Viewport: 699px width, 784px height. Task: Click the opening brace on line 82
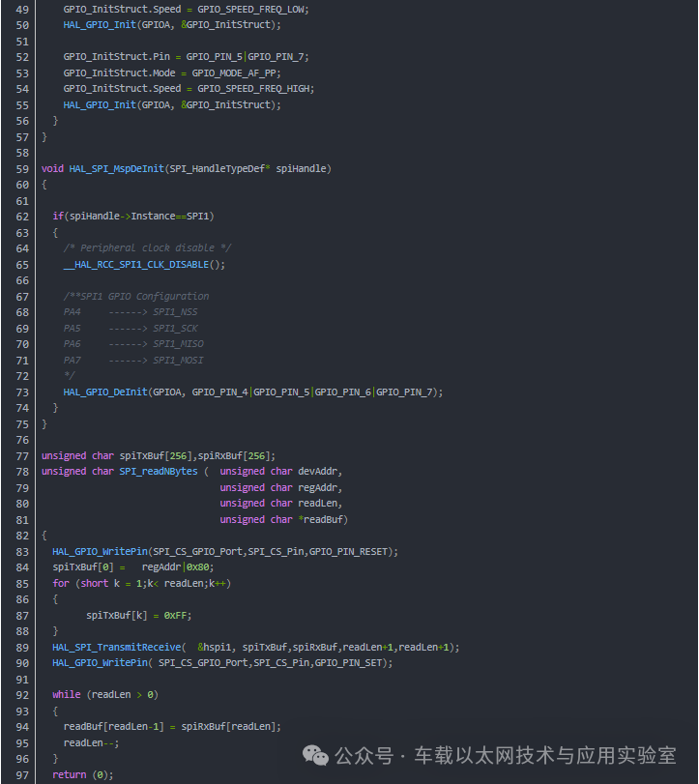click(x=44, y=536)
